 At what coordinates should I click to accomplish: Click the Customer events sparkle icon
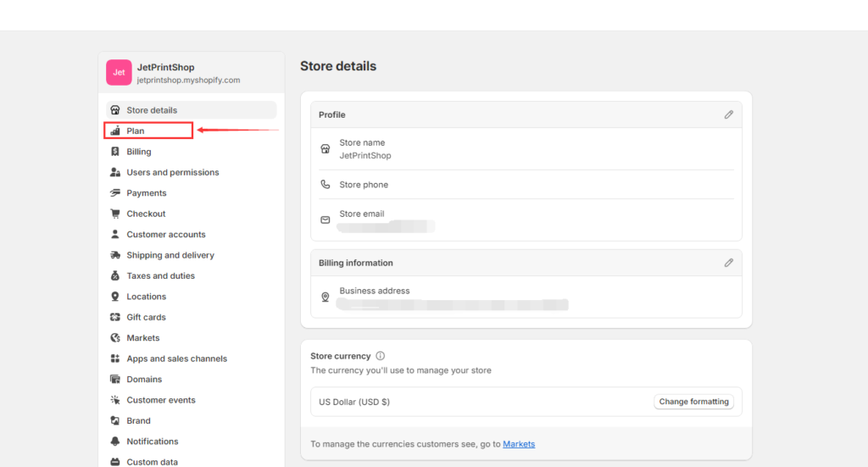[115, 400]
